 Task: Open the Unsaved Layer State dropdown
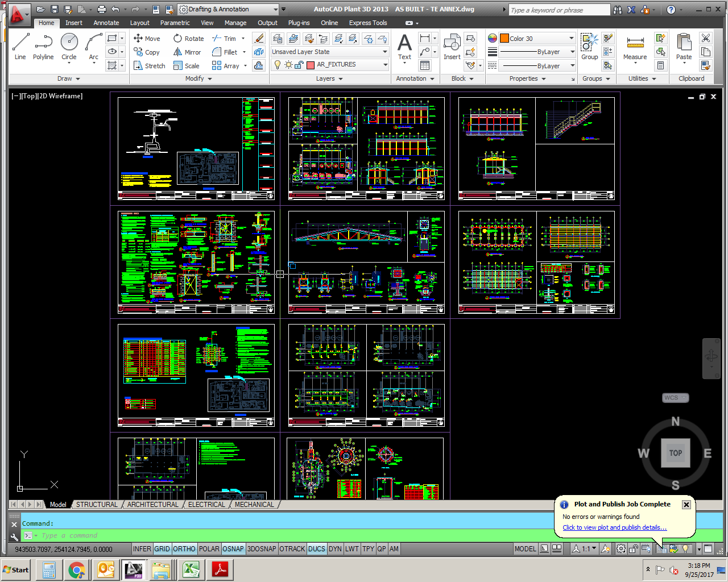(329, 52)
